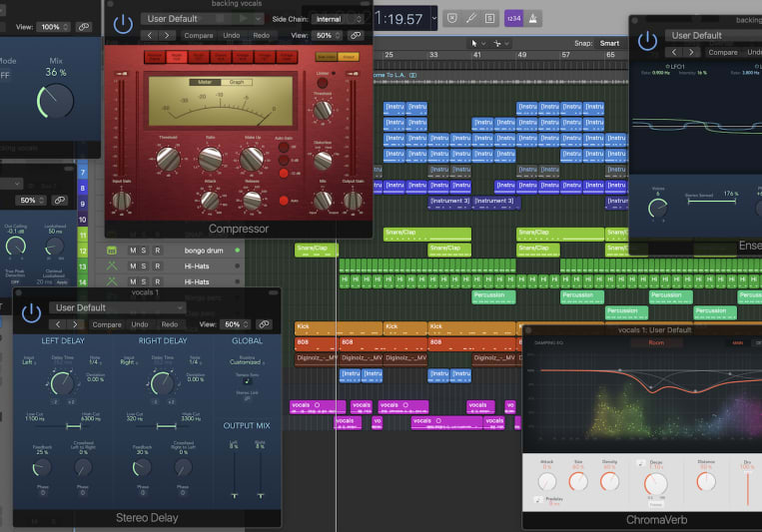Toggle Ensemble plugin power button
The width and height of the screenshot is (762, 532).
point(647,41)
